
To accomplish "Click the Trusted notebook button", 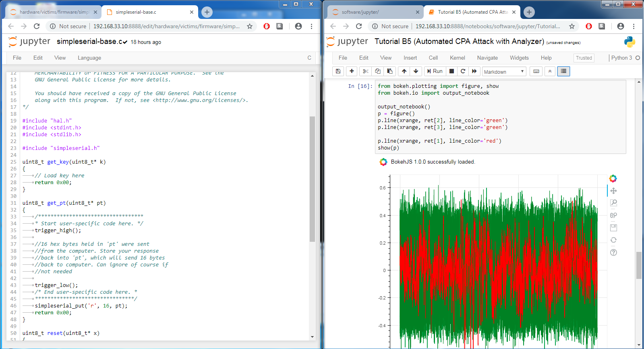I will tap(584, 58).
